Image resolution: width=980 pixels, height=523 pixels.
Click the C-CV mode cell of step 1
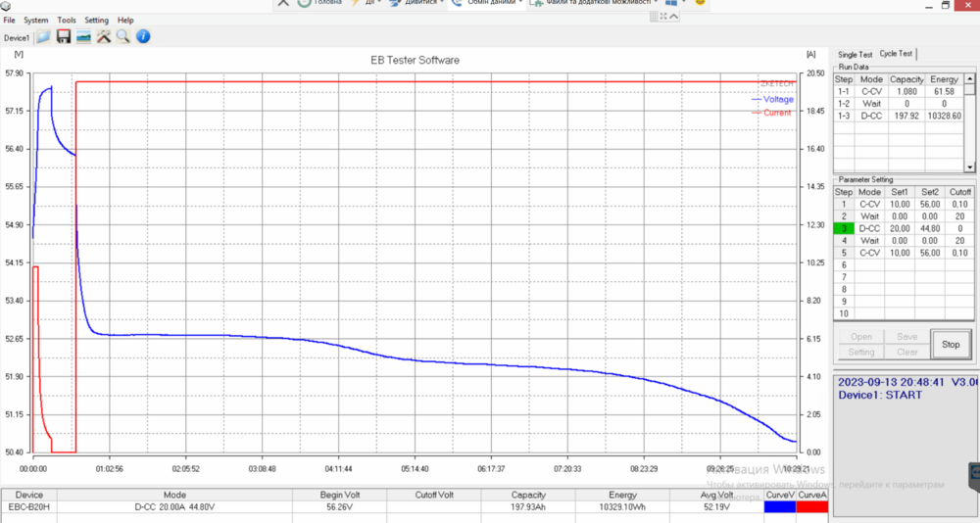click(869, 205)
